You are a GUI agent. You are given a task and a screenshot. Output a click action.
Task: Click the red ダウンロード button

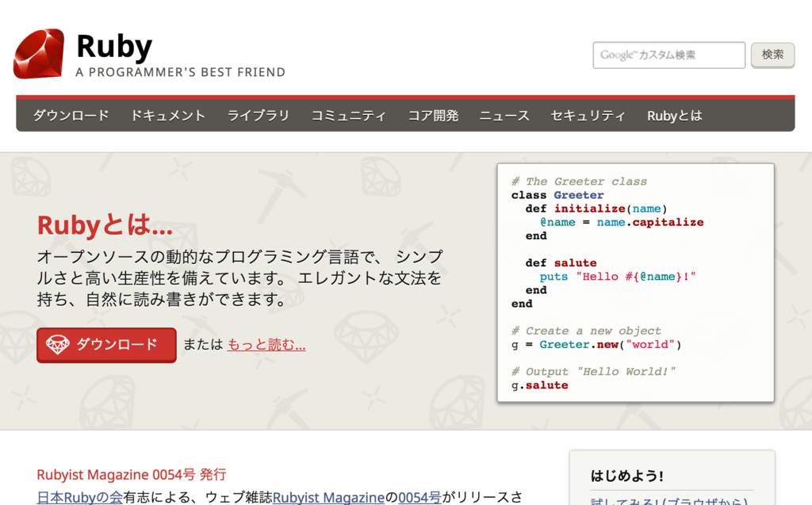pos(105,345)
